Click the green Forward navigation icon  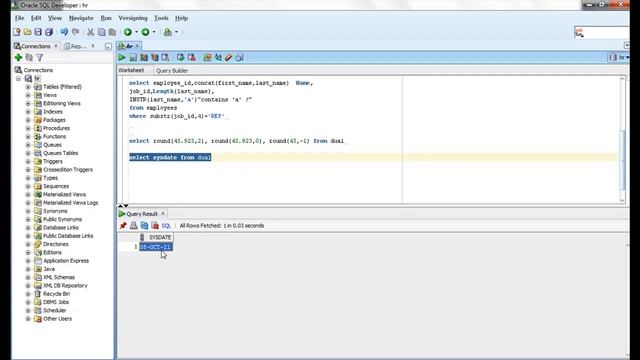pos(145,32)
